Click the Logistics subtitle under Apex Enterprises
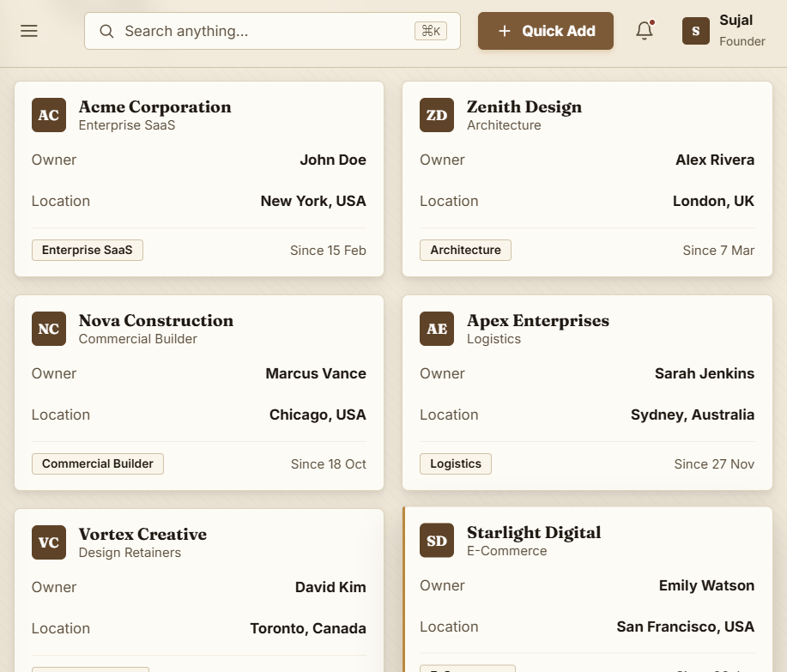 coord(493,339)
